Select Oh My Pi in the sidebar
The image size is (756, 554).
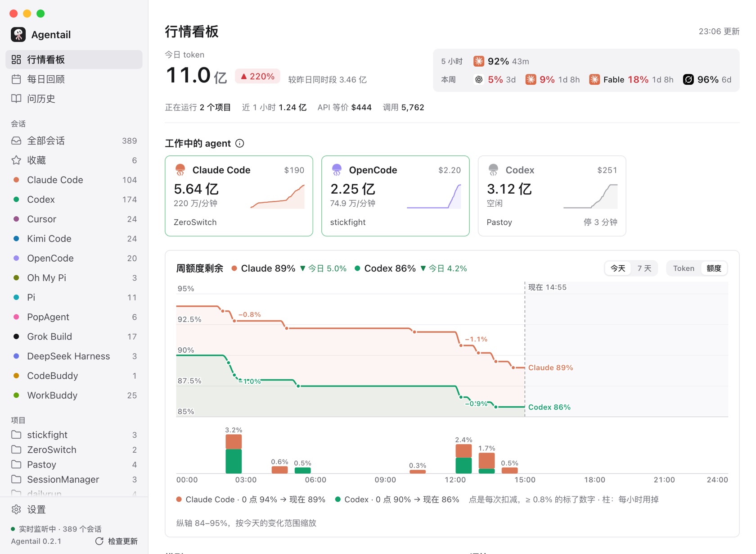(x=74, y=278)
